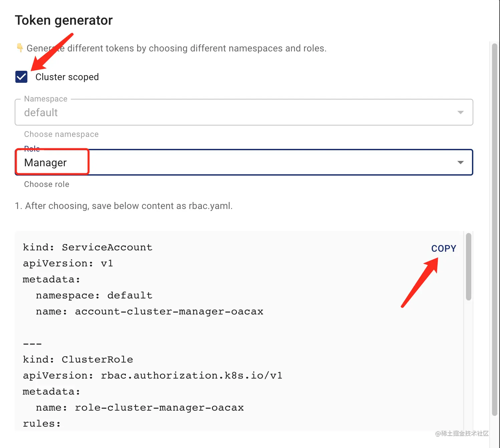The width and height of the screenshot is (500, 448).
Task: Click the namespace: default code line
Action: pyautogui.click(x=94, y=295)
